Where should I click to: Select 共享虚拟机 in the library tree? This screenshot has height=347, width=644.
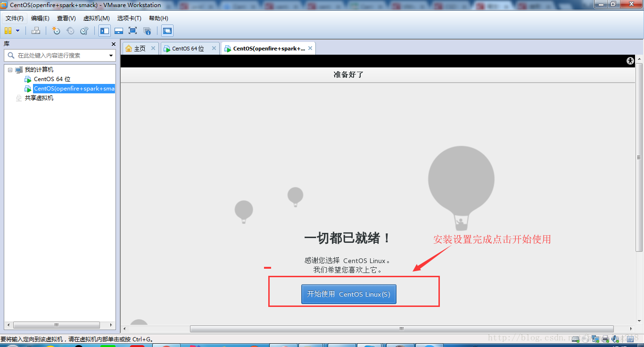tap(39, 98)
